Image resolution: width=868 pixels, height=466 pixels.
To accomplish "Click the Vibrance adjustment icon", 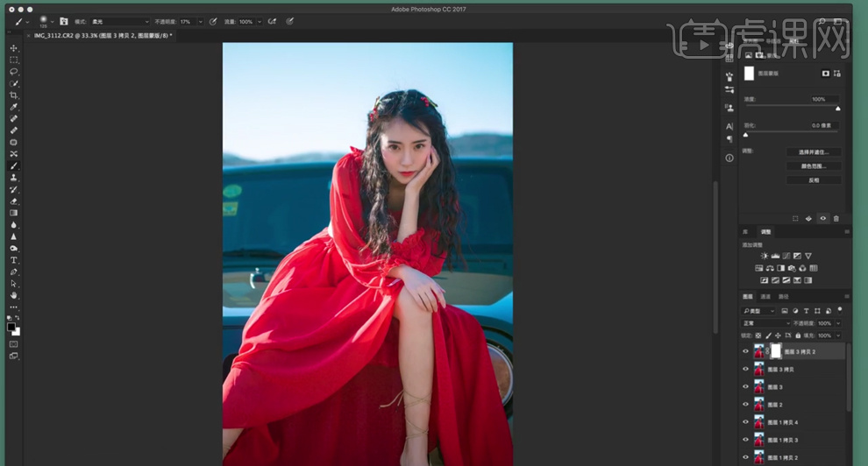I will tap(808, 256).
